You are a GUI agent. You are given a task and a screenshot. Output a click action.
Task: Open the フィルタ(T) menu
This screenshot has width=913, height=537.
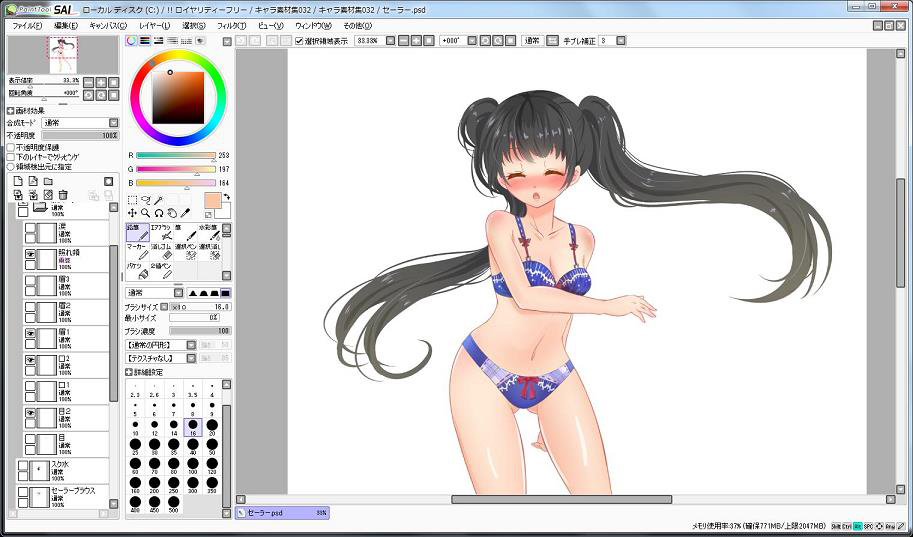[x=230, y=25]
